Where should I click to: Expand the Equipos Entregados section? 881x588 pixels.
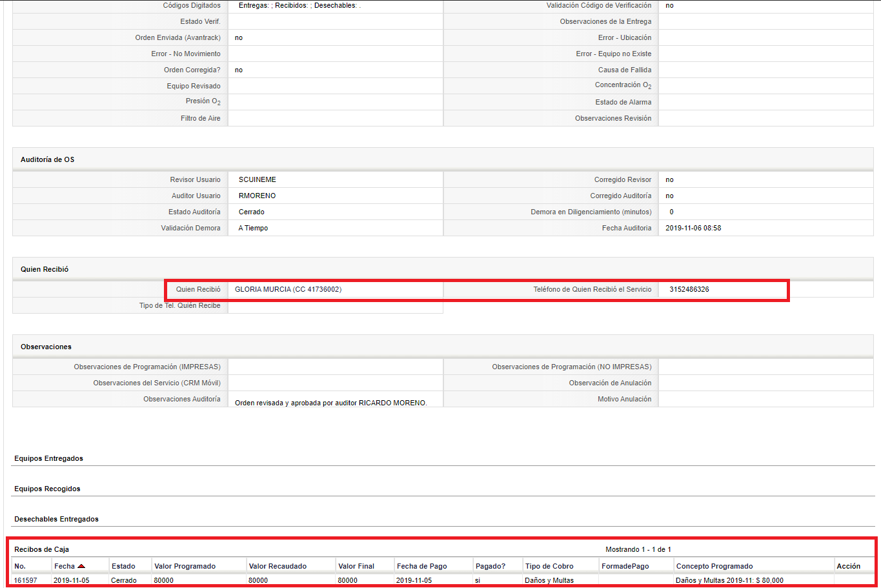(x=49, y=458)
